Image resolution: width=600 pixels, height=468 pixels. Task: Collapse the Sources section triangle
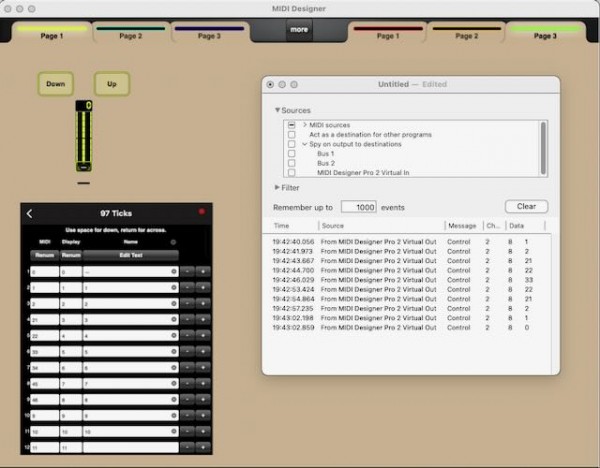(x=277, y=110)
